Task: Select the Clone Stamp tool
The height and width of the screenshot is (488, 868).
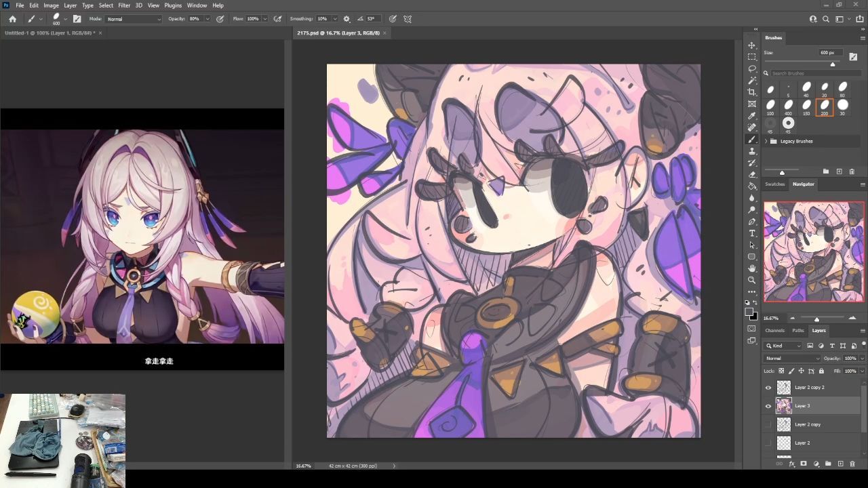Action: pos(751,151)
